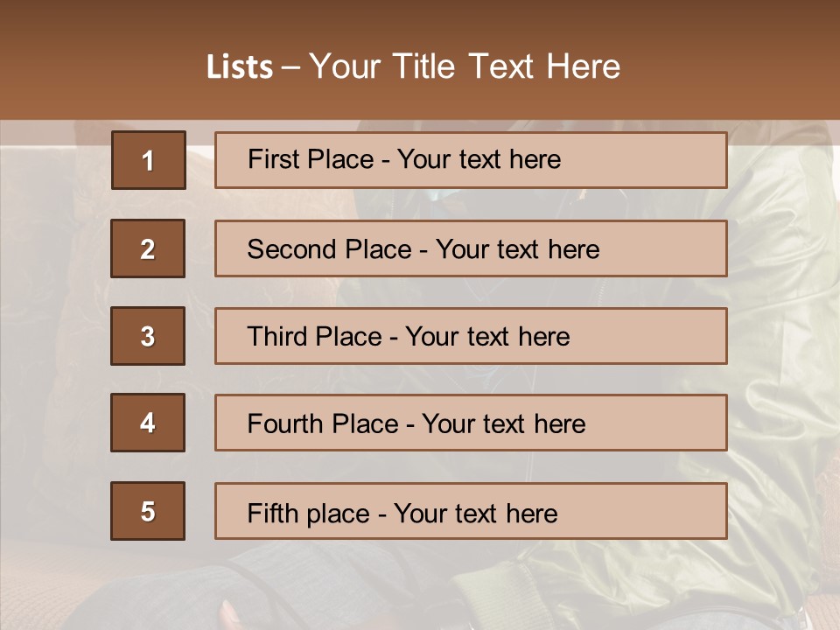Click the number 2 box
The height and width of the screenshot is (630, 840).
click(148, 248)
